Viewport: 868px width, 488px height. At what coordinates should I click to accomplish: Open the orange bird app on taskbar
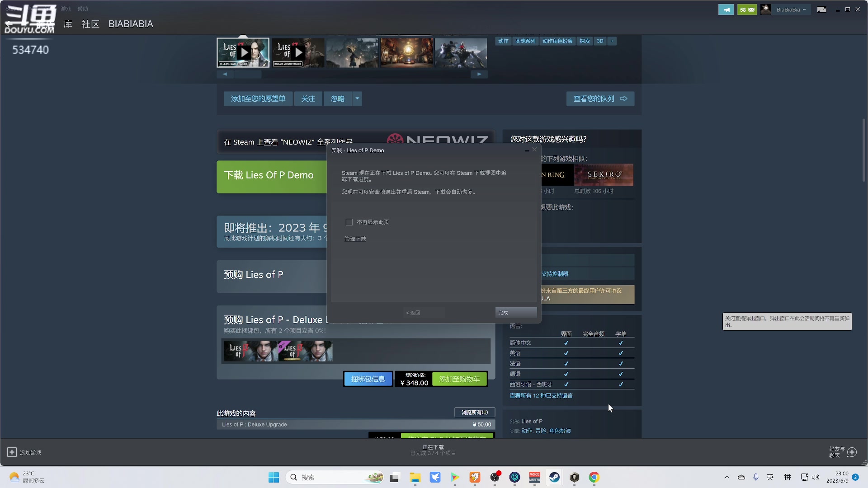click(475, 478)
